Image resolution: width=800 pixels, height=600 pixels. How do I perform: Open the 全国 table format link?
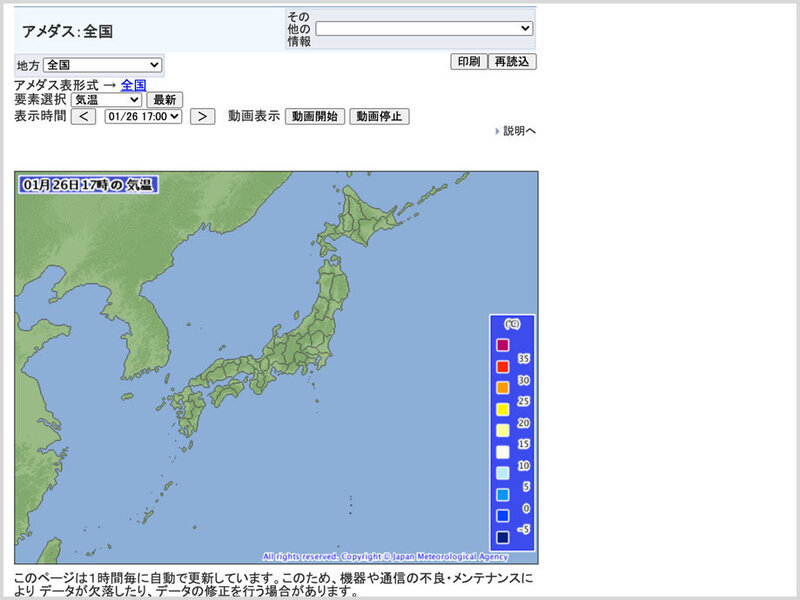point(134,85)
